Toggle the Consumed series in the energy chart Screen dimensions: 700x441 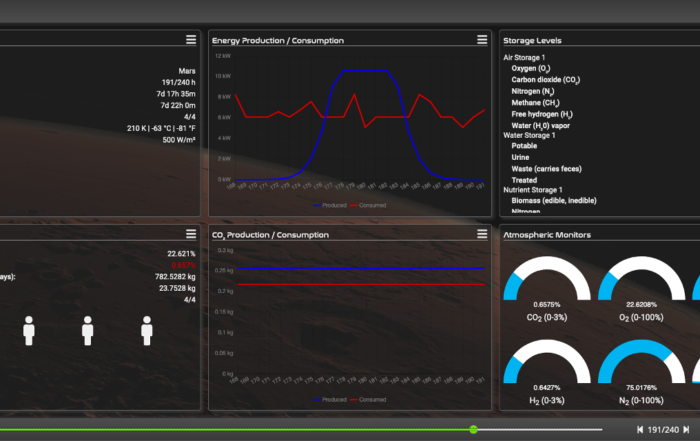pyautogui.click(x=368, y=204)
